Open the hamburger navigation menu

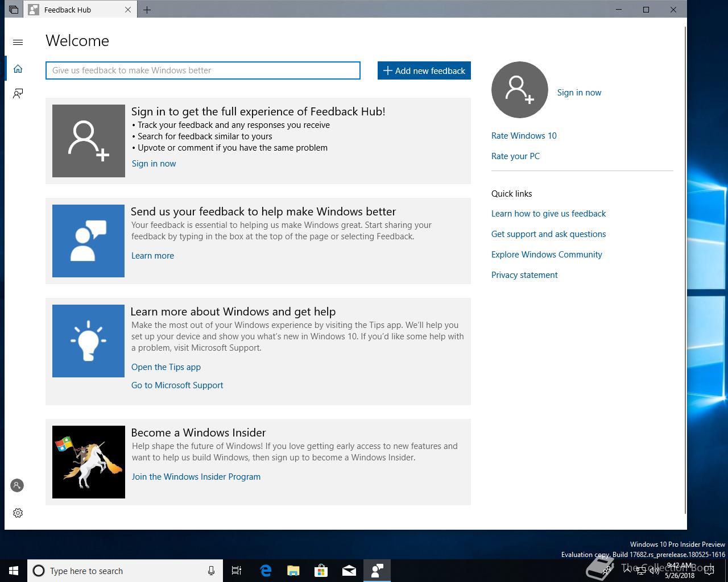[18, 42]
